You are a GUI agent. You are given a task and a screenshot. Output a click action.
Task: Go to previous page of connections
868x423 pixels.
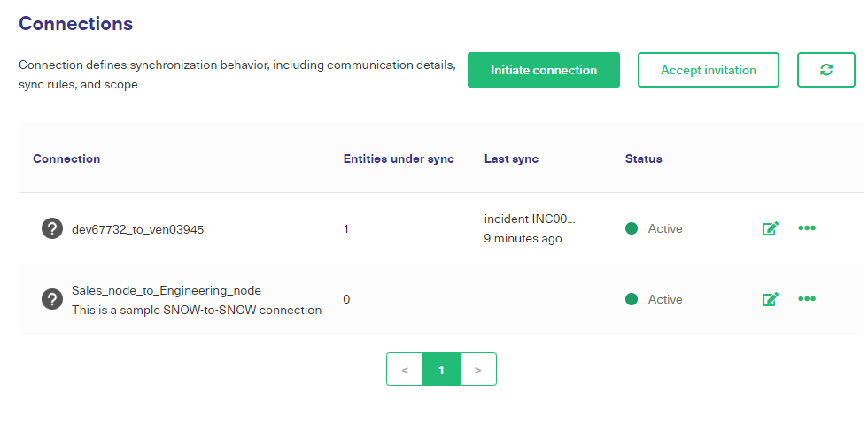click(x=405, y=369)
